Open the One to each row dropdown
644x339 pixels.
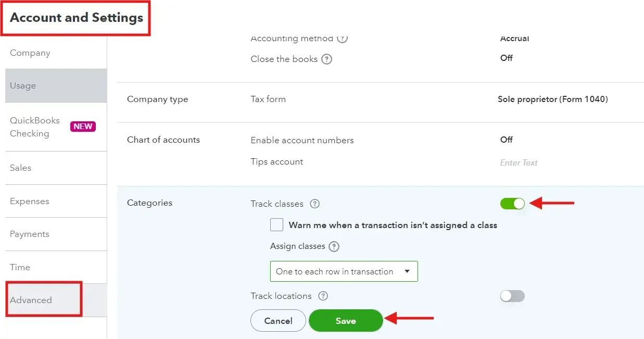[344, 271]
